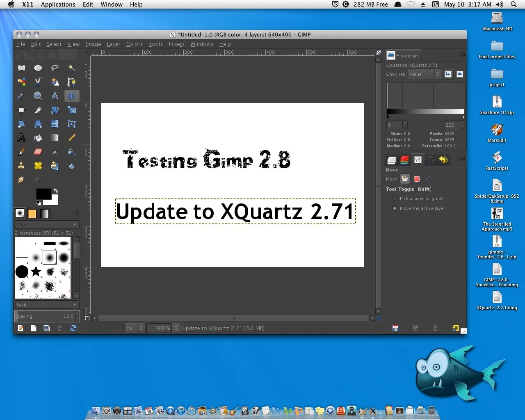Select the Select by Color tool
This screenshot has width=525, height=420.
(21, 82)
